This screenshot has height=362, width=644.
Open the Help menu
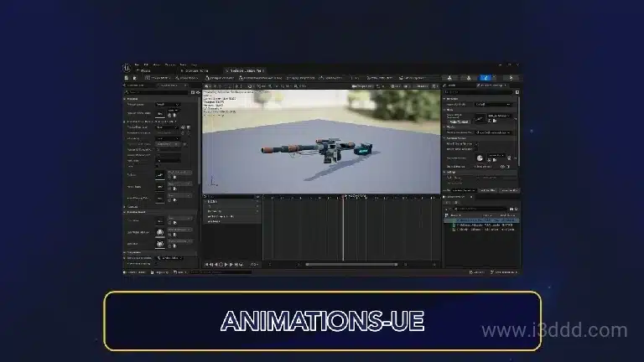click(x=194, y=65)
